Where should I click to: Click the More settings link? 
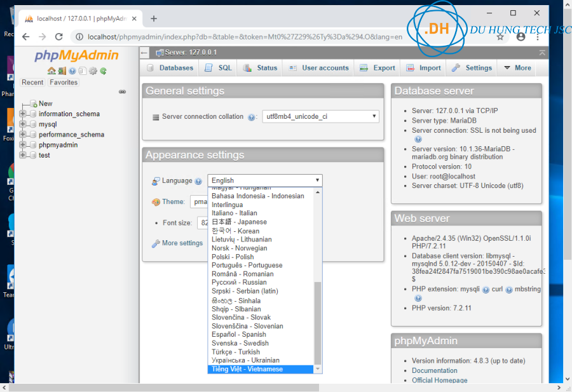pyautogui.click(x=182, y=243)
